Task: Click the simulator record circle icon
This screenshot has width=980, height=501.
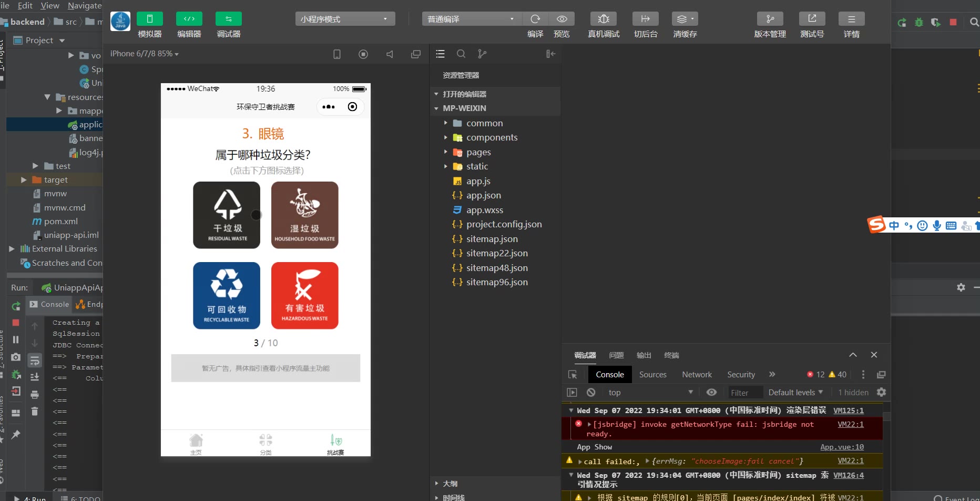Action: click(363, 54)
